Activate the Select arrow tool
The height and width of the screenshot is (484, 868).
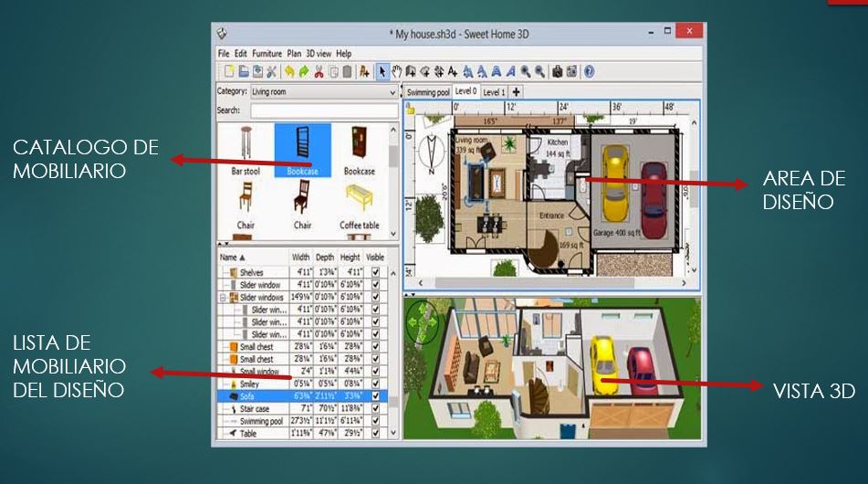point(382,71)
